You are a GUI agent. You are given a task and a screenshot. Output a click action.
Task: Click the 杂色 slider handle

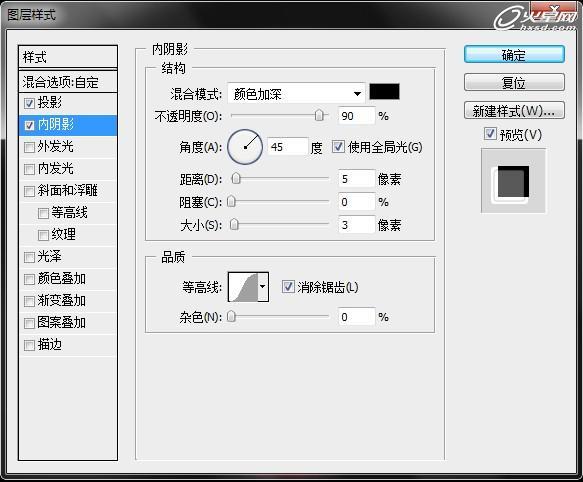[x=231, y=316]
